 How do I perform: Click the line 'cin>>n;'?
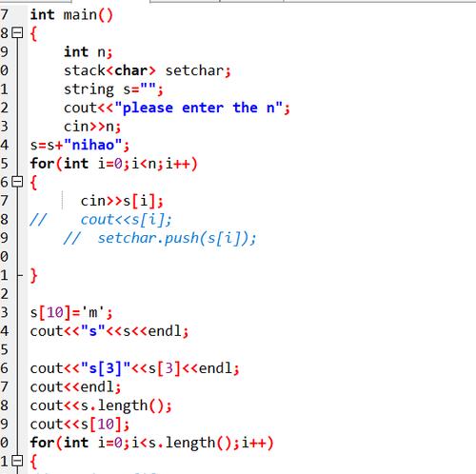[x=92, y=127]
